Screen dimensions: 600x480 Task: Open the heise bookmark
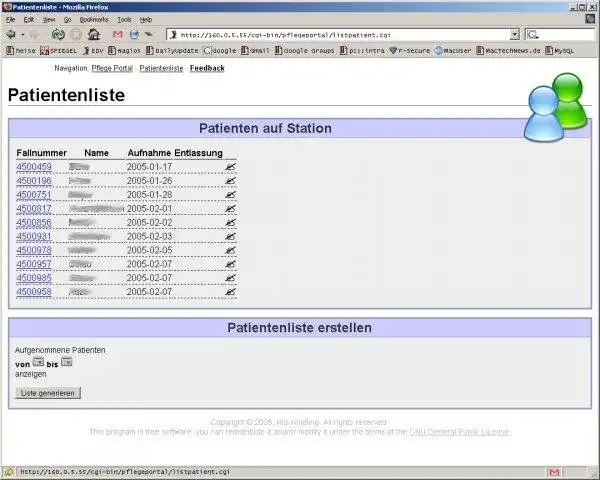point(21,51)
